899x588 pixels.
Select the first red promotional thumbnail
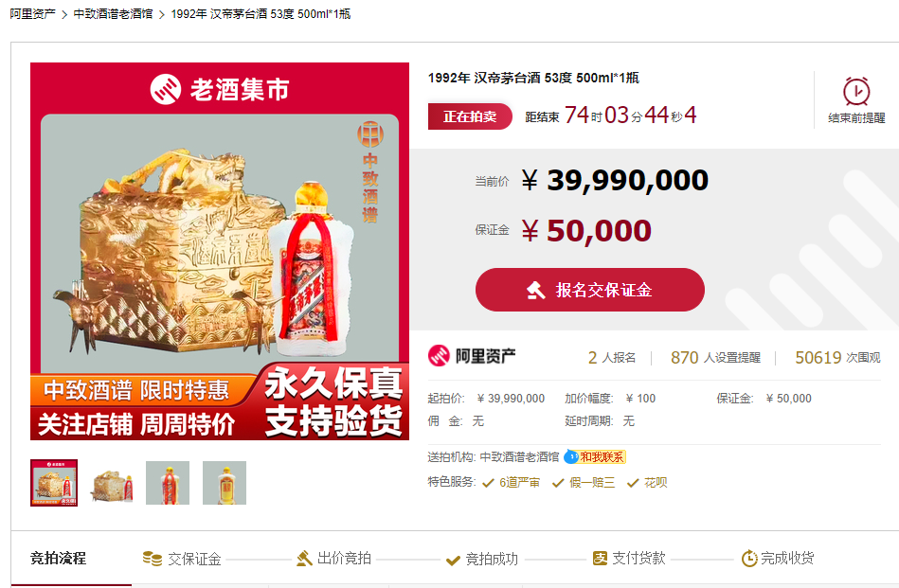[54, 483]
